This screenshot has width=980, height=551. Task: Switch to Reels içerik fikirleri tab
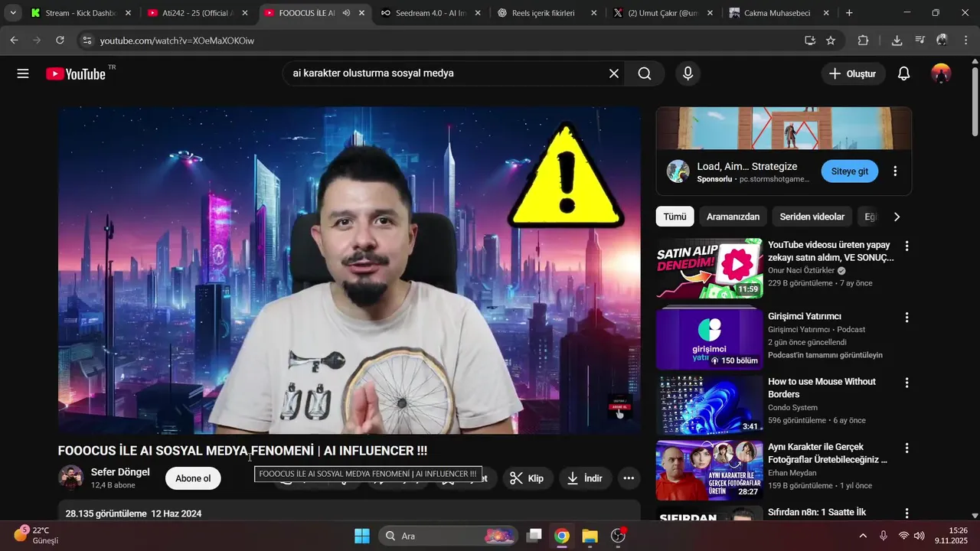tap(547, 13)
